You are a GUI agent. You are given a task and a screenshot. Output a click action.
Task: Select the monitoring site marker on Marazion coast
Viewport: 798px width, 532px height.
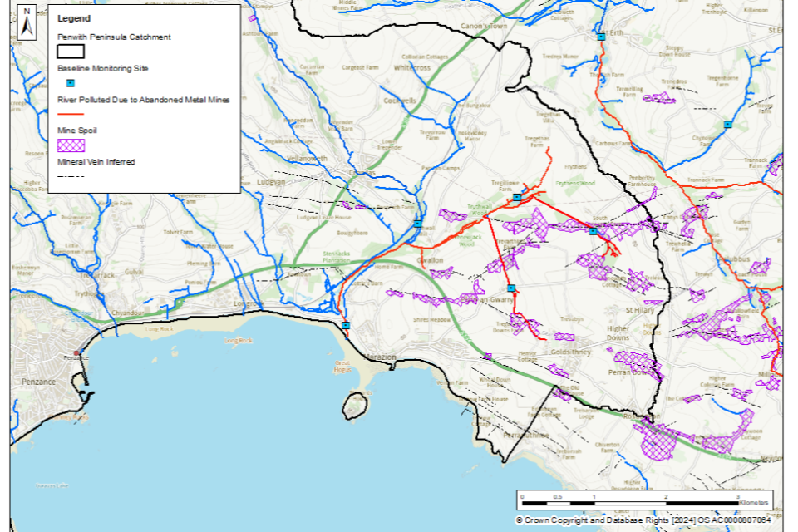(x=346, y=325)
